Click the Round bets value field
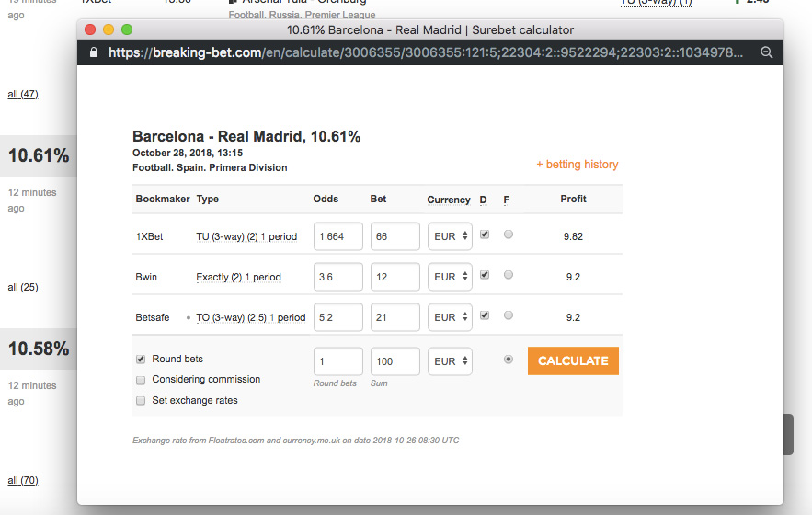The image size is (812, 515). [338, 361]
